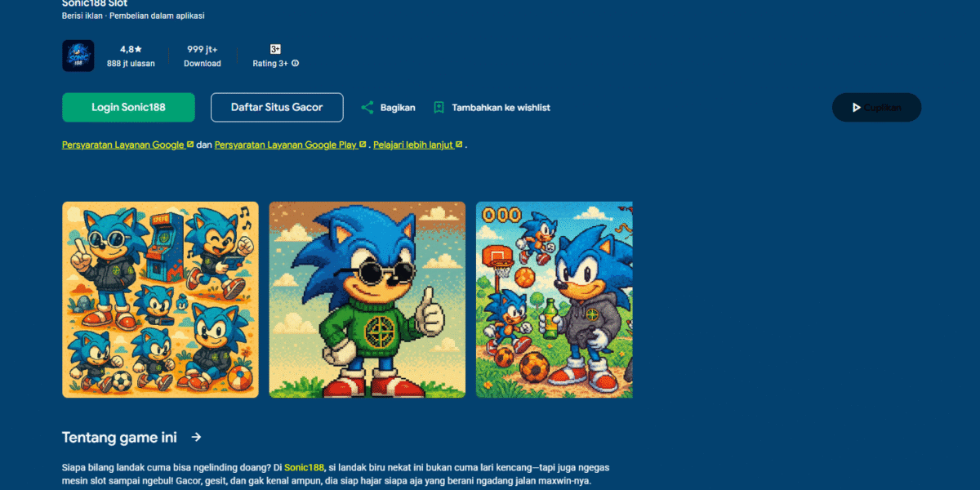980x490 pixels.
Task: Click external-link icon after Pelajari lebih lanjut
Action: click(459, 145)
